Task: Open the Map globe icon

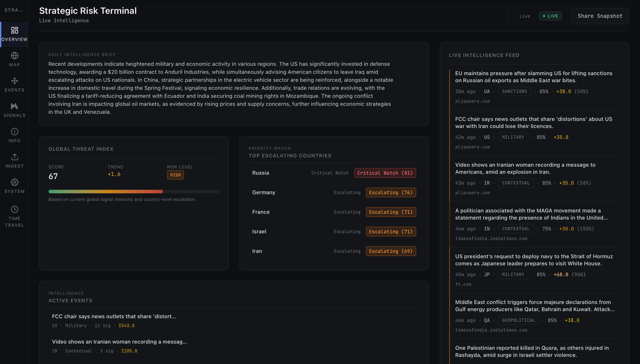Action: click(x=14, y=56)
